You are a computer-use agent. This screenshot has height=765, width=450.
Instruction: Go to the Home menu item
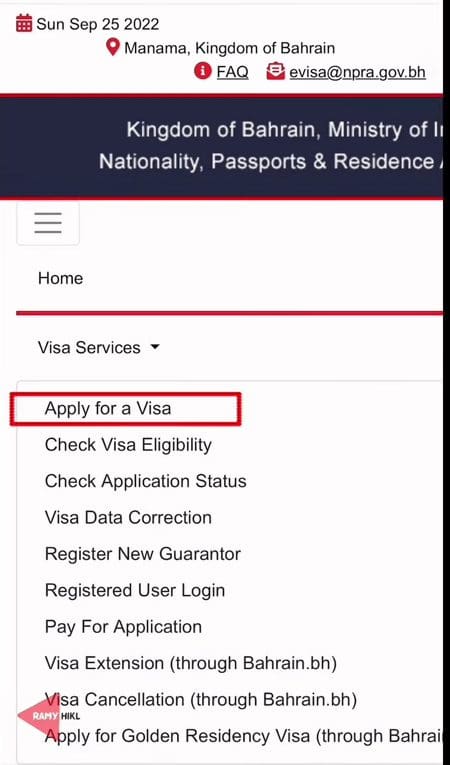point(61,278)
